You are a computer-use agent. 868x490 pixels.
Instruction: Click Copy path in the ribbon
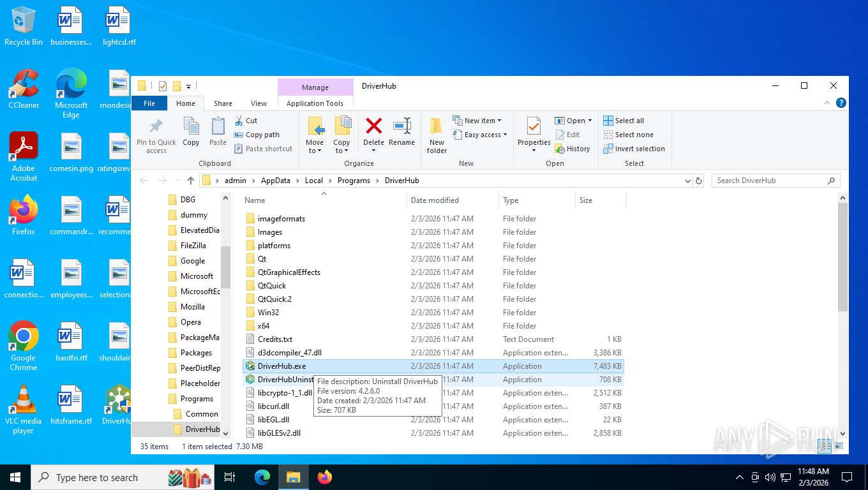click(x=257, y=135)
